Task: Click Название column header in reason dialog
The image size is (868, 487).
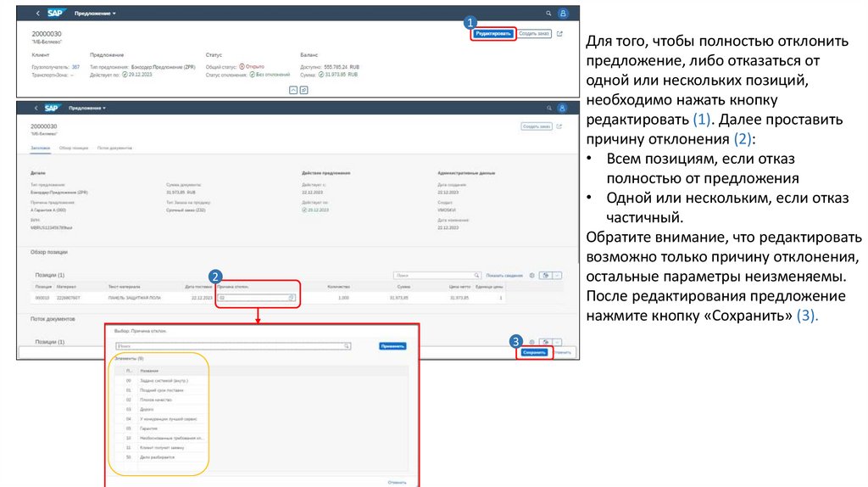Action: (x=149, y=371)
